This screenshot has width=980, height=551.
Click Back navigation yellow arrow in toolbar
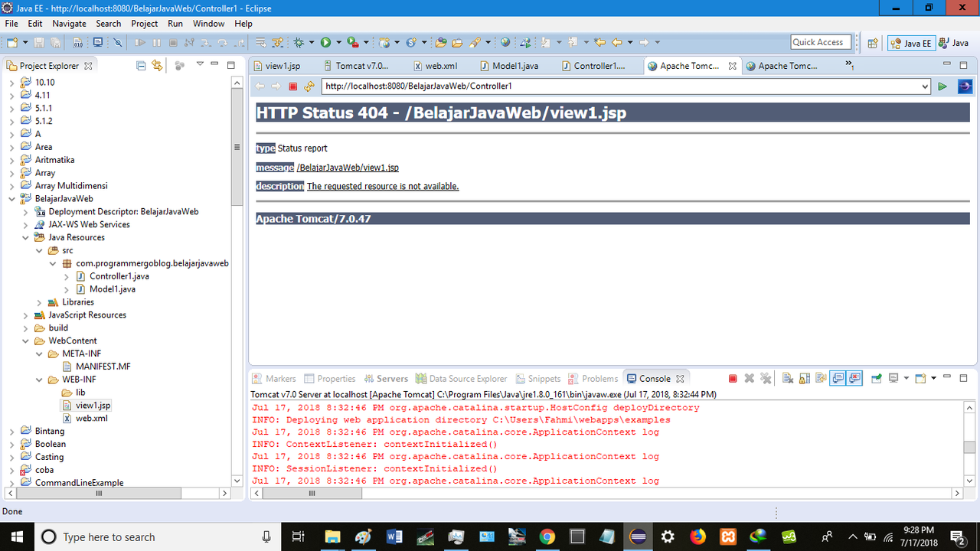coord(616,42)
